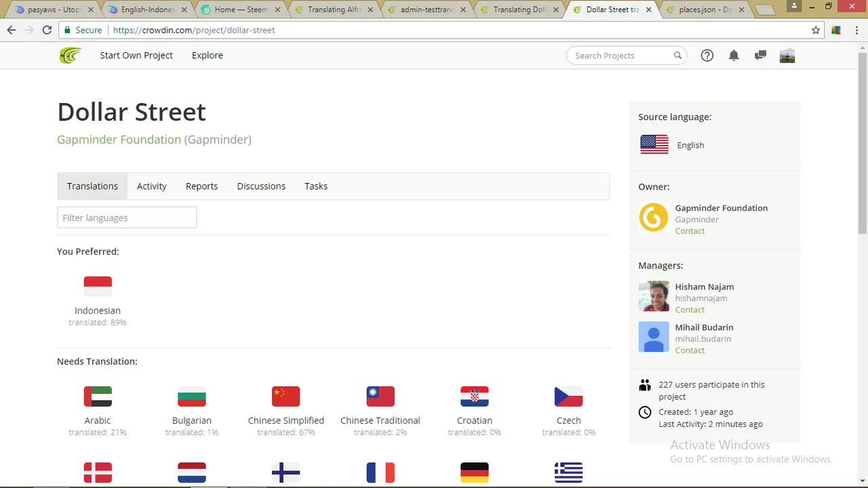
Task: Switch to the Translations tab
Action: (x=92, y=186)
